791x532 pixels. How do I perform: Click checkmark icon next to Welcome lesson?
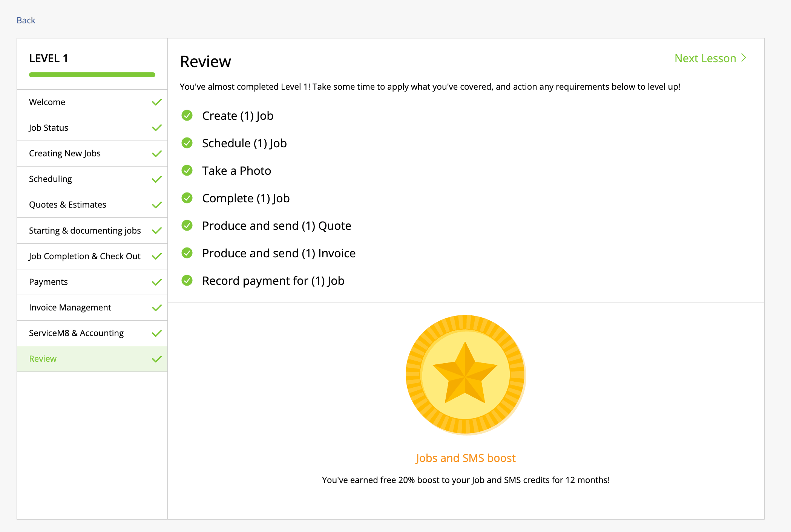[x=156, y=102]
